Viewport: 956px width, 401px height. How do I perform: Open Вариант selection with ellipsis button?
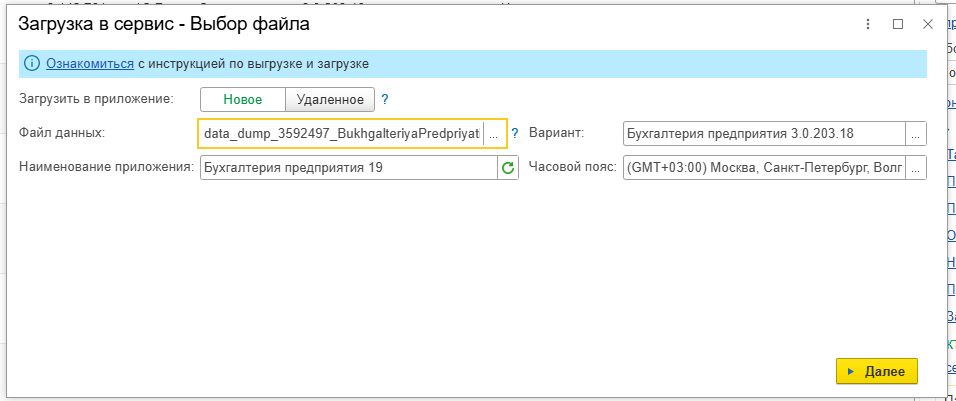click(915, 133)
